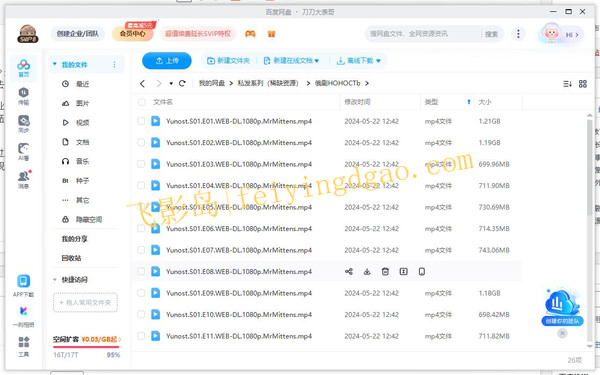Image resolution: width=600 pixels, height=375 pixels.
Task: Expand the Hi user profile chevron
Action: (x=577, y=35)
